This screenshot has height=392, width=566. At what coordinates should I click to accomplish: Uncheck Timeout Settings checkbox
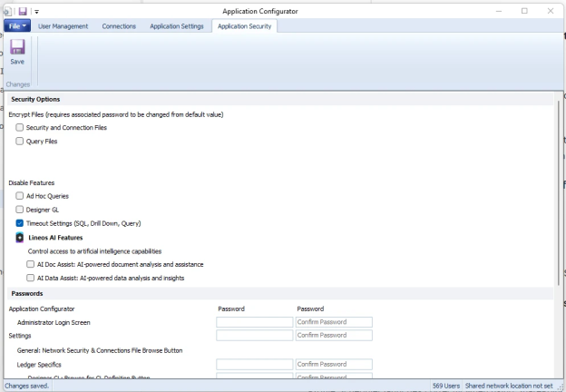tap(20, 223)
